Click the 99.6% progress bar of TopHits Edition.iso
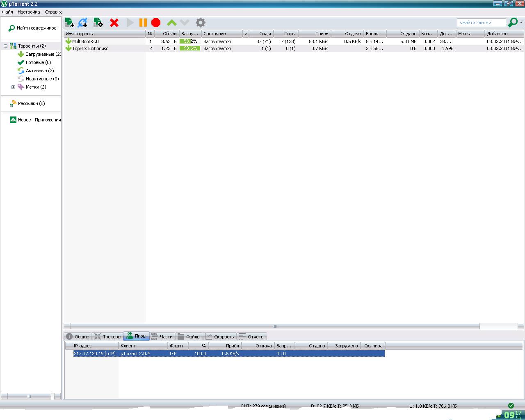 pos(189,48)
